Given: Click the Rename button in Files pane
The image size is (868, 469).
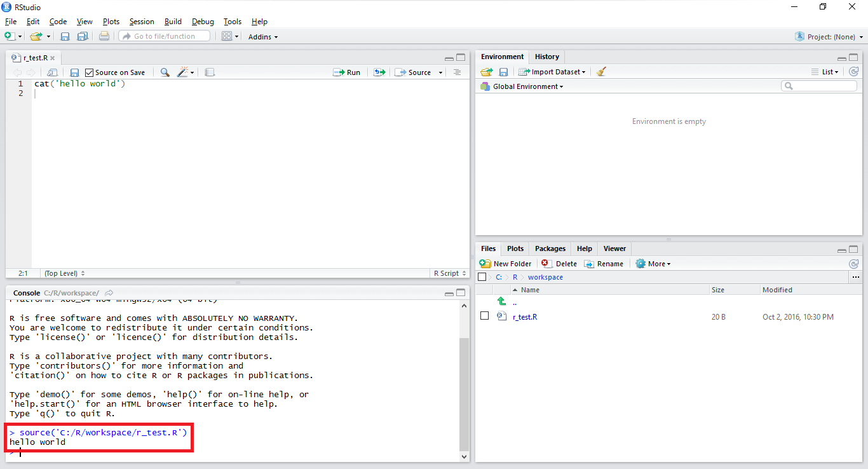Looking at the screenshot, I should [x=604, y=264].
